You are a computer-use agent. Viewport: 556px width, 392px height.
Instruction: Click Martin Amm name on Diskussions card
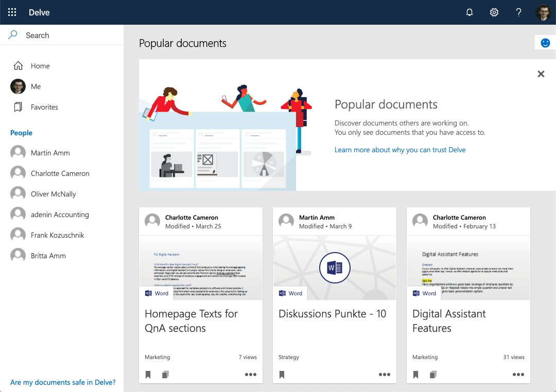(x=317, y=217)
